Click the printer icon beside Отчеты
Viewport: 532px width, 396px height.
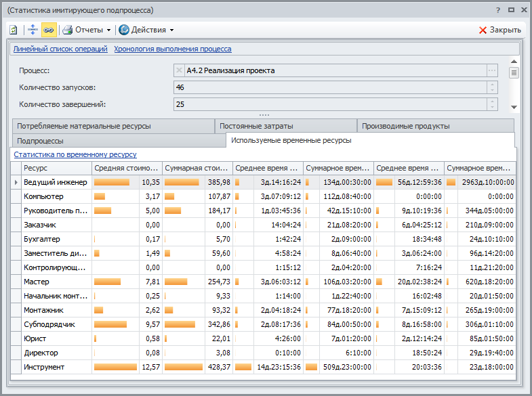(67, 30)
